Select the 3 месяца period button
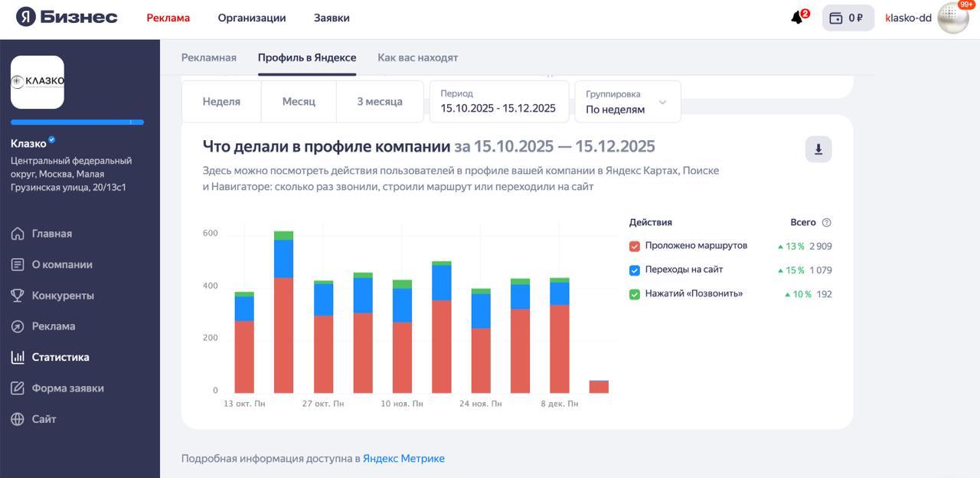The height and width of the screenshot is (478, 980). coord(380,100)
